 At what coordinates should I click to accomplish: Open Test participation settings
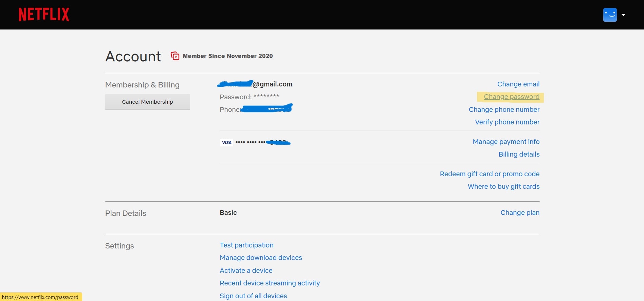coord(246,245)
